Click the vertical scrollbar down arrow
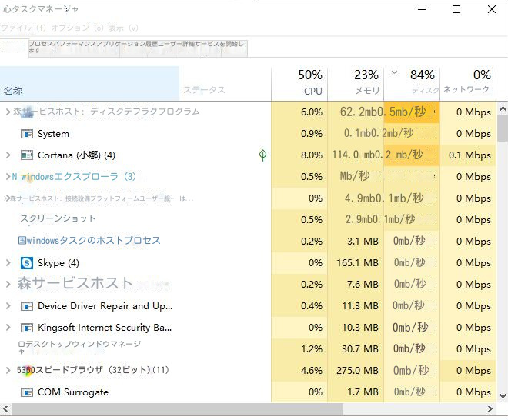508x420 pixels. click(503, 395)
